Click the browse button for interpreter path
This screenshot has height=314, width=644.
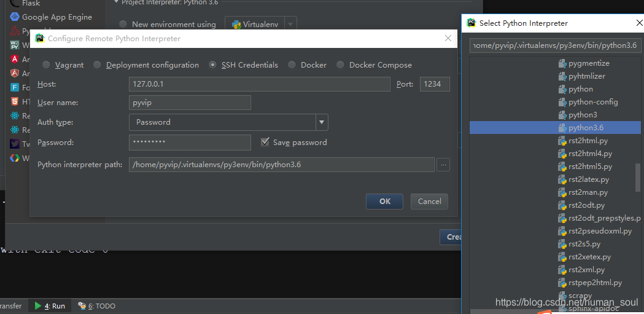click(443, 165)
